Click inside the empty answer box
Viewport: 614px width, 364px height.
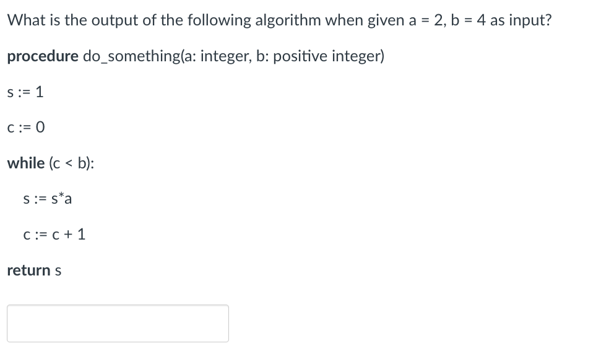point(118,323)
